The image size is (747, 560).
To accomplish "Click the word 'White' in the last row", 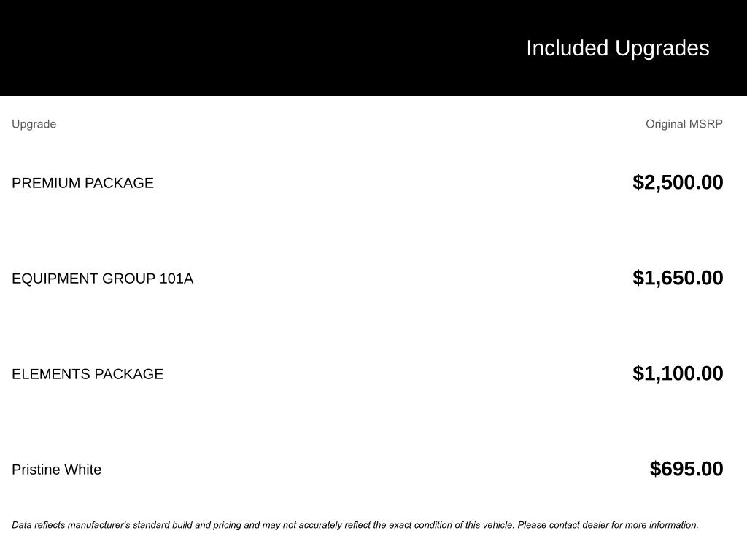I will click(83, 470).
